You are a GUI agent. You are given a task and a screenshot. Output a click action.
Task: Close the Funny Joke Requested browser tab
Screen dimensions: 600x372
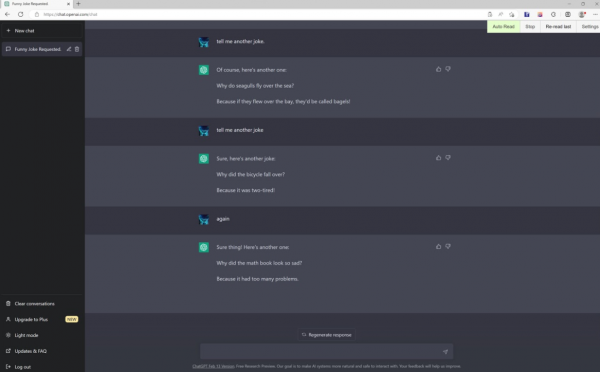(68, 4)
